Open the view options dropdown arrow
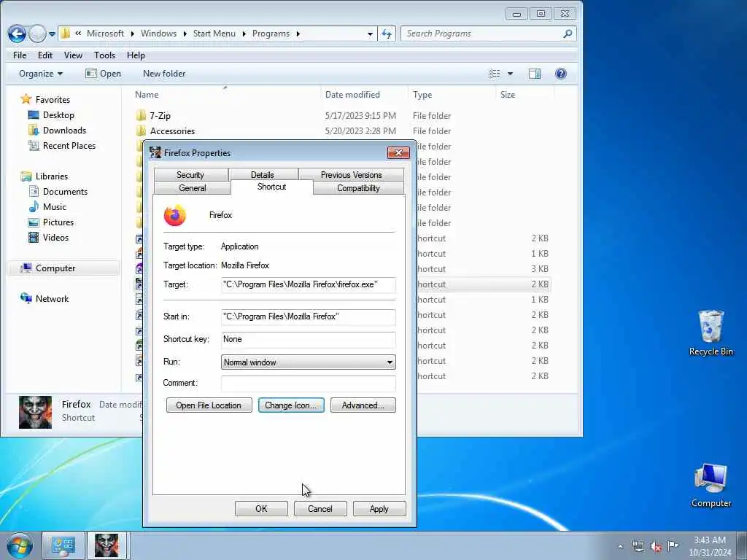747x560 pixels. click(510, 74)
